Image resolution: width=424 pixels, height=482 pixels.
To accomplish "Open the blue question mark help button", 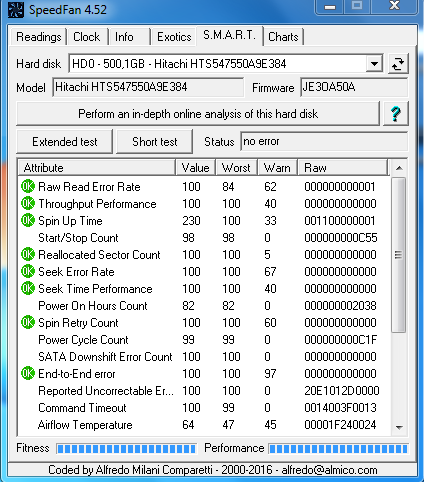I will point(395,114).
